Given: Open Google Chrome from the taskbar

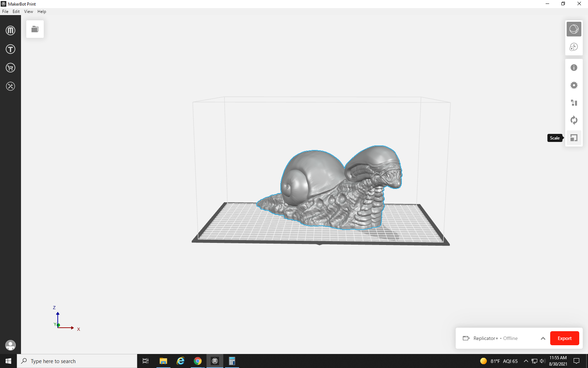Looking at the screenshot, I should [198, 361].
